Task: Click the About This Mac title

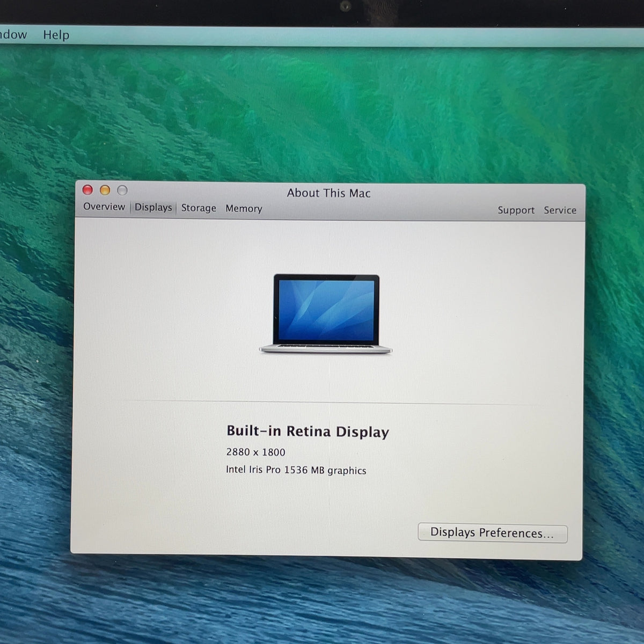Action: (x=328, y=193)
